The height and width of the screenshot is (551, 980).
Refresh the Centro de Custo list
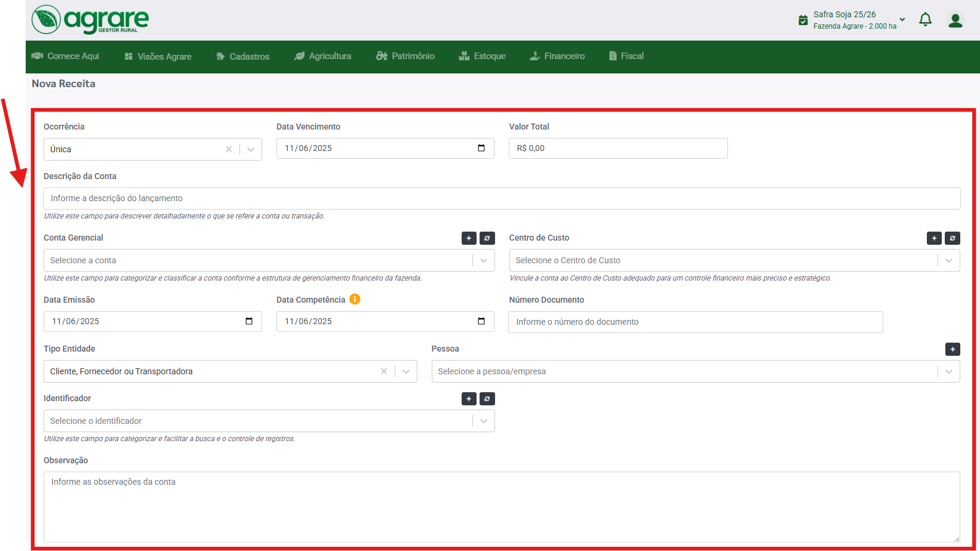953,238
